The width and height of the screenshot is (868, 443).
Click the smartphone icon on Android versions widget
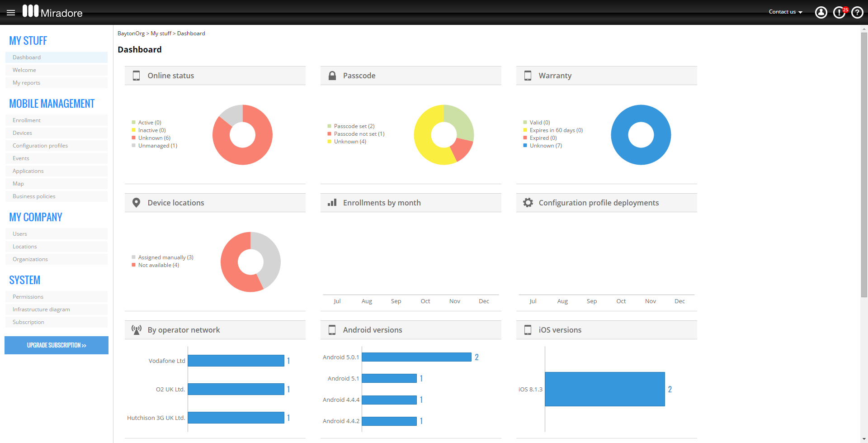332,329
